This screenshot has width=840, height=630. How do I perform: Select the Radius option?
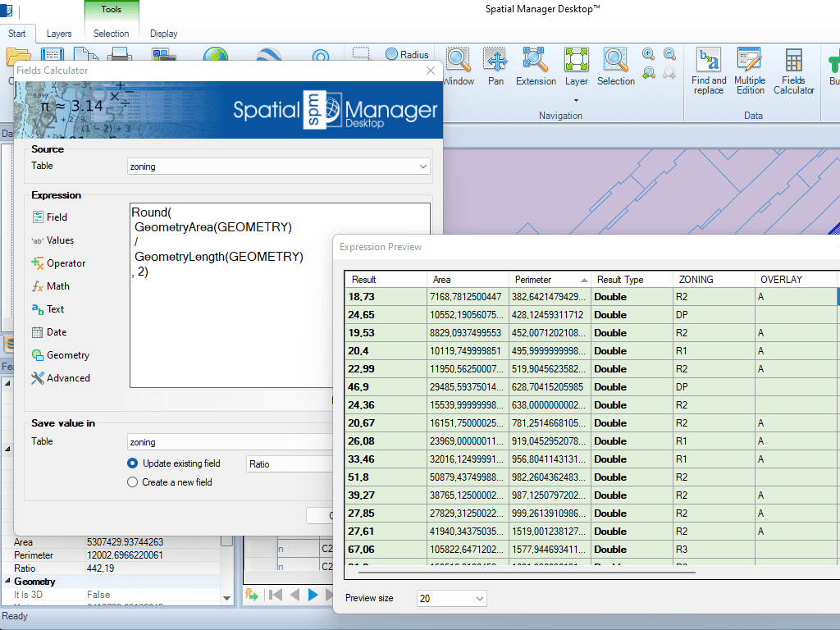coord(407,54)
